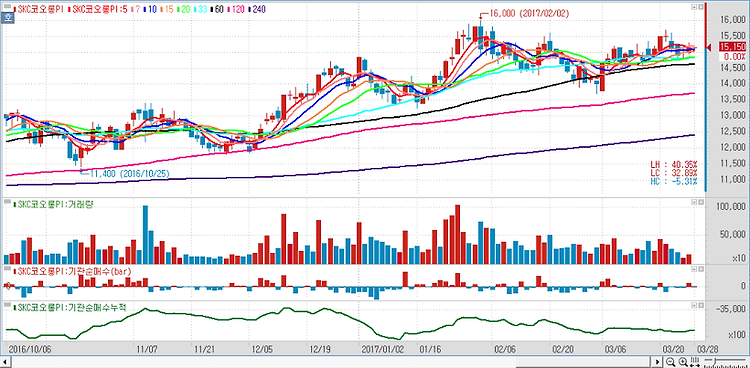
Task: Select the 7-day moving average legend
Action: (135, 9)
